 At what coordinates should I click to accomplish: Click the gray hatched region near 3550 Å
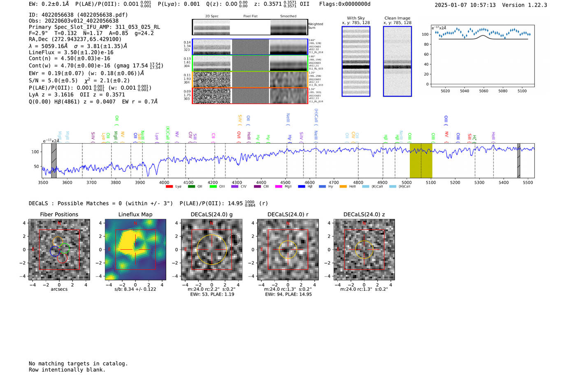[53, 161]
